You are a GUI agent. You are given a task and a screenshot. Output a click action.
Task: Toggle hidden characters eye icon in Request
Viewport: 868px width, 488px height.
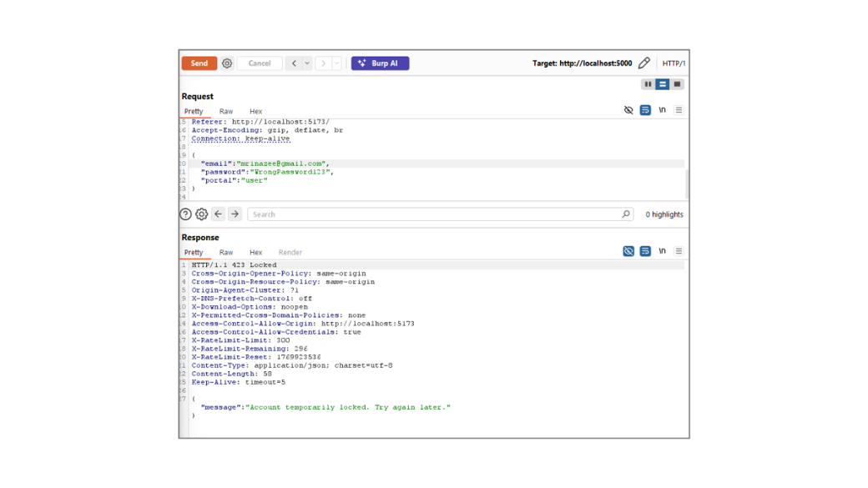coord(628,110)
